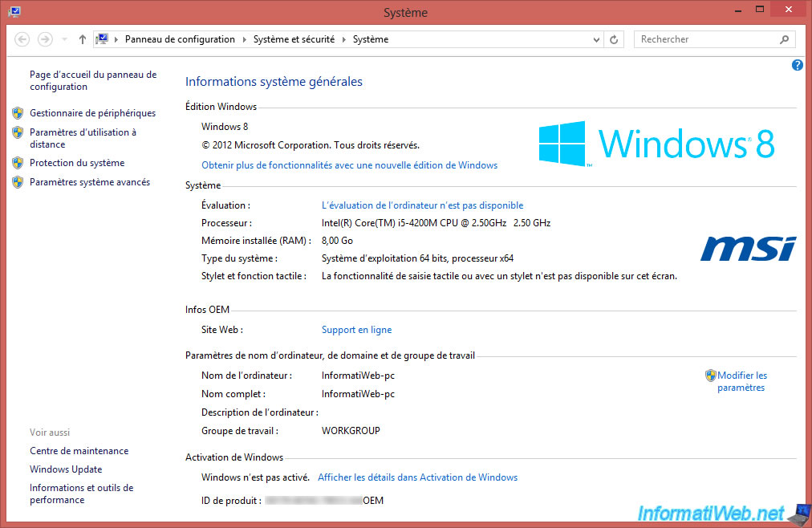The height and width of the screenshot is (528, 812).
Task: Open the address bar history dropdown
Action: pos(596,39)
